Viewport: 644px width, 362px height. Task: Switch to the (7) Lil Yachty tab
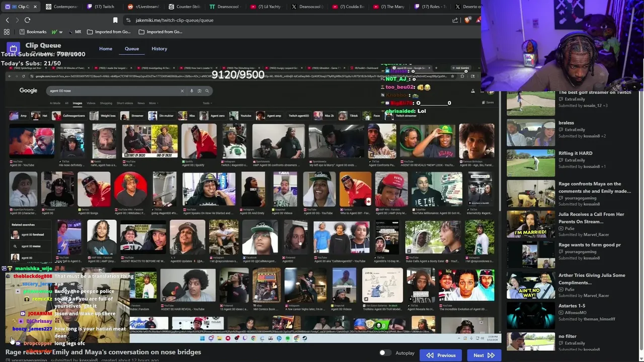pyautogui.click(x=266, y=7)
